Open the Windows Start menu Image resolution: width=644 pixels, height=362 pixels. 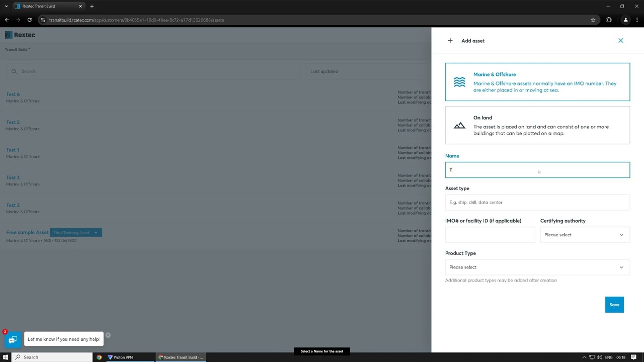(6, 357)
